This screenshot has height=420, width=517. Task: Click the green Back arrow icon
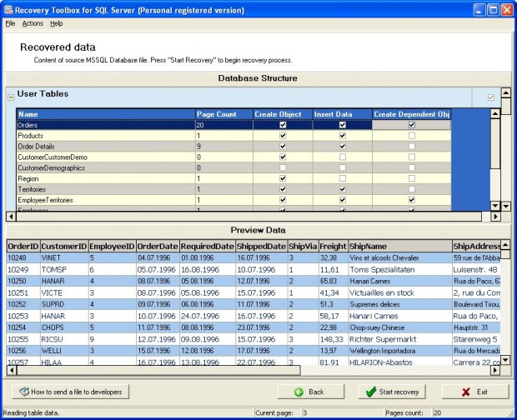click(299, 392)
